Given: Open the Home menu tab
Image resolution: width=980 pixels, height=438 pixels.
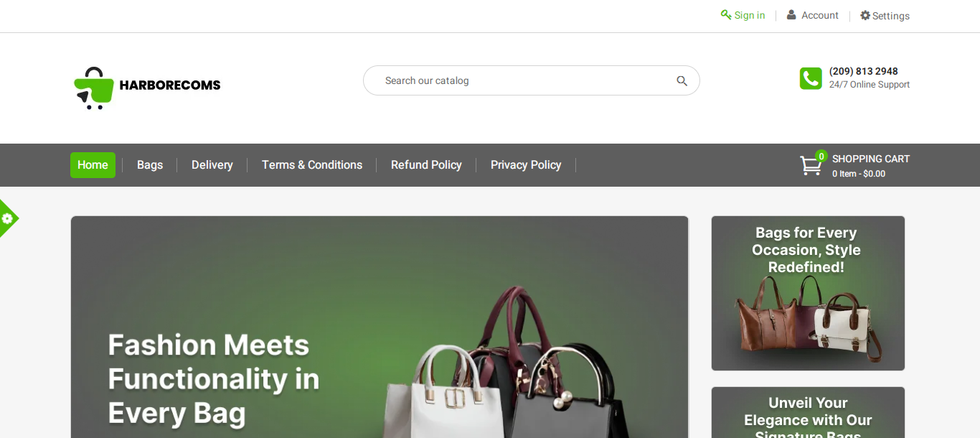Looking at the screenshot, I should click(x=93, y=165).
